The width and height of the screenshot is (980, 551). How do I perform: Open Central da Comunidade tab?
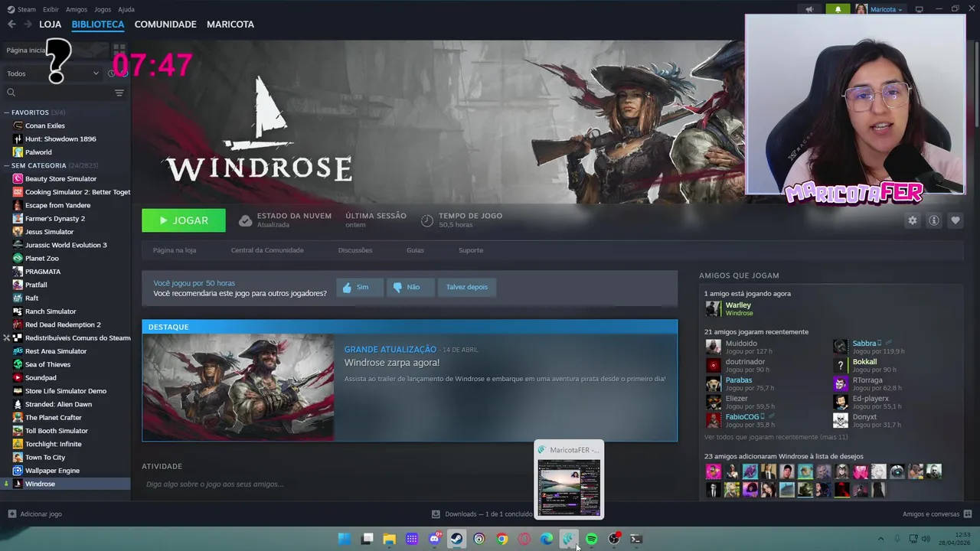point(267,250)
